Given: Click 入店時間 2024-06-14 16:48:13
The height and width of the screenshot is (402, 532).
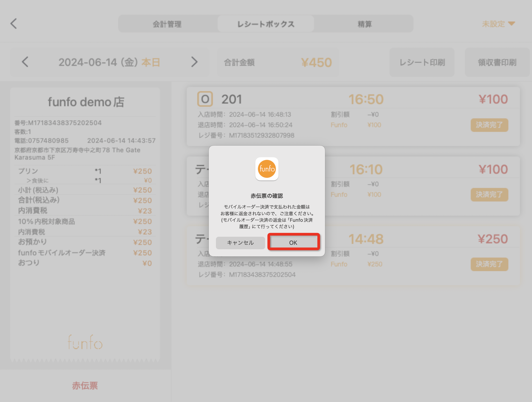Looking at the screenshot, I should (244, 114).
